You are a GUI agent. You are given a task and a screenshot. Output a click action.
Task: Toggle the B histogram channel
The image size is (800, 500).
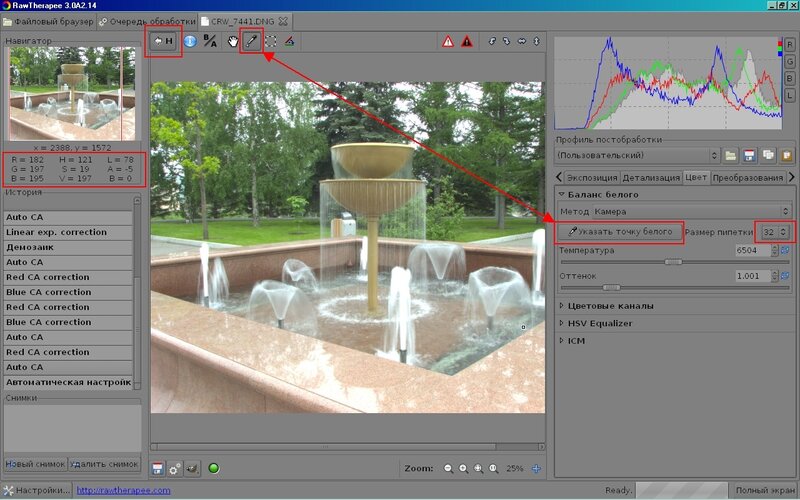[789, 79]
